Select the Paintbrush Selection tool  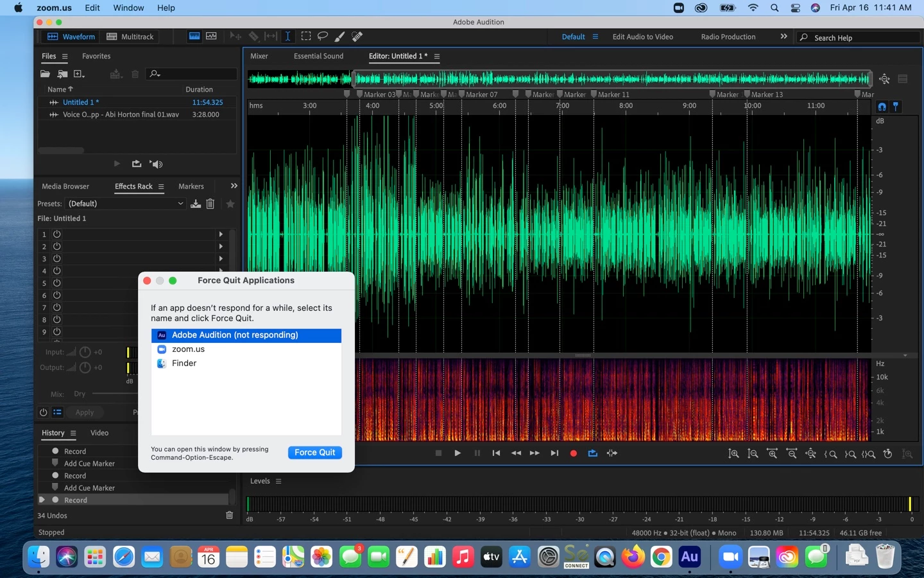pos(339,37)
